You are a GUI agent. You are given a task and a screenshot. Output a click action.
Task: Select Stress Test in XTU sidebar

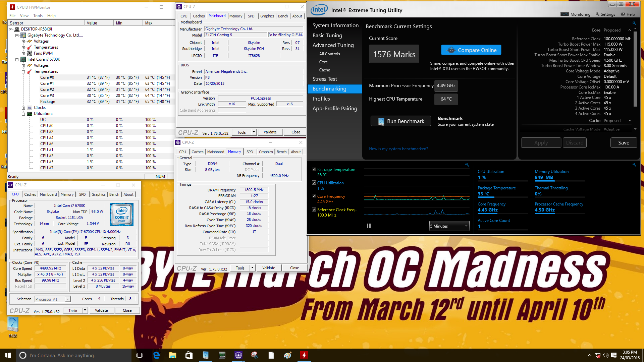pos(325,79)
